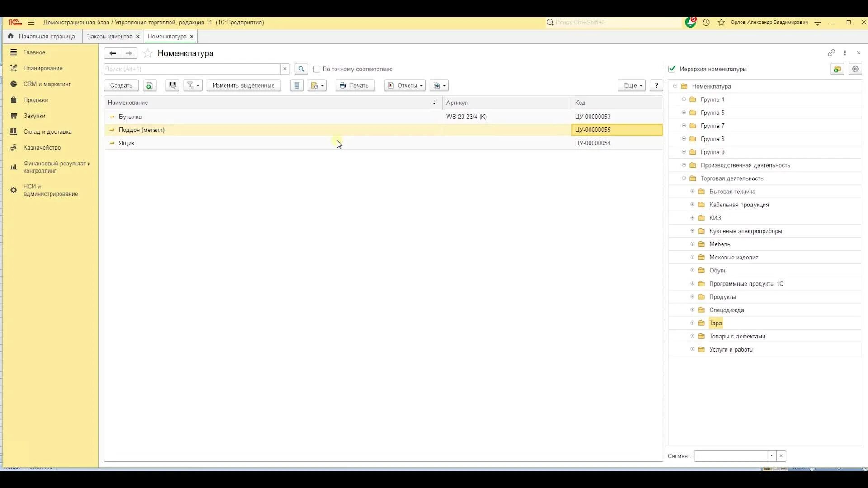Image resolution: width=868 pixels, height=488 pixels.
Task: Open the three-dot form menu
Action: (845, 53)
